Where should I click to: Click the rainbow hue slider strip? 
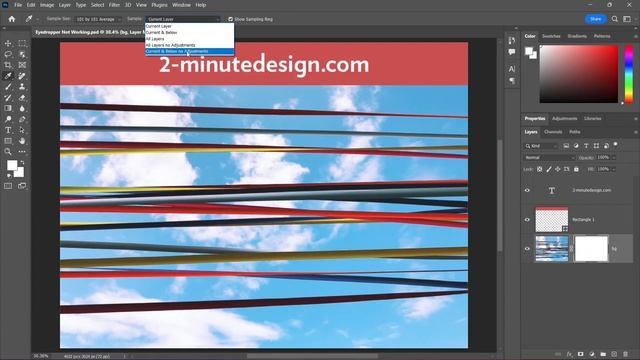629,74
